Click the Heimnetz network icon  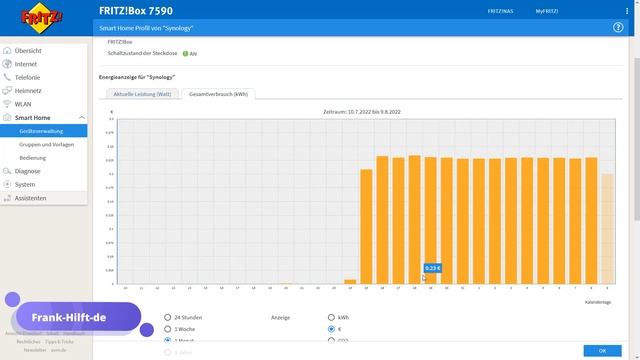click(x=7, y=91)
